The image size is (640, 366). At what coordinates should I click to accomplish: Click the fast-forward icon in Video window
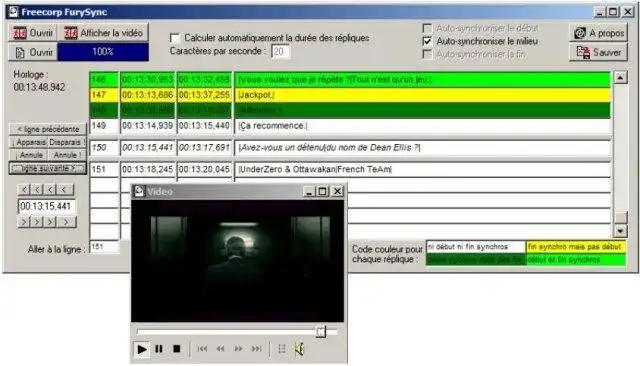tap(238, 349)
